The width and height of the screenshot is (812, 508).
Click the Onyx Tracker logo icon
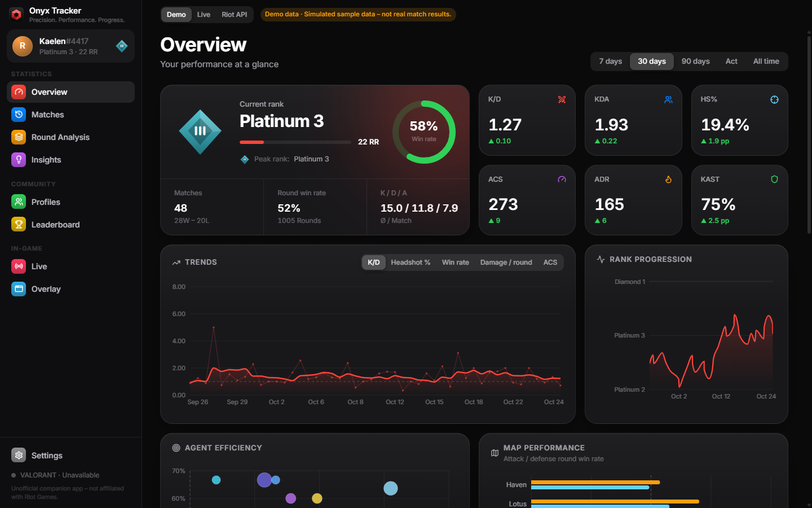(16, 15)
